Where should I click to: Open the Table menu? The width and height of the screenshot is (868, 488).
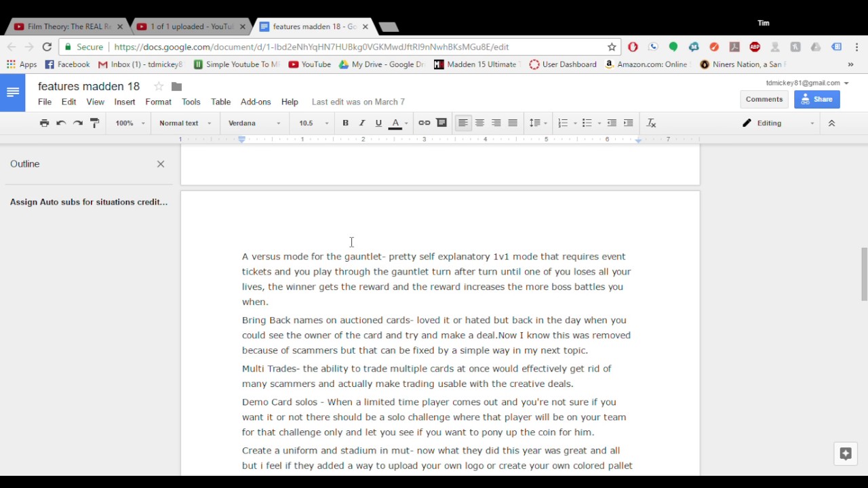[221, 102]
